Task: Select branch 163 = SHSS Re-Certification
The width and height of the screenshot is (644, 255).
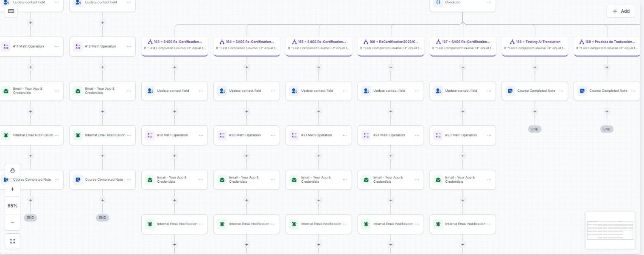Action: tap(175, 46)
